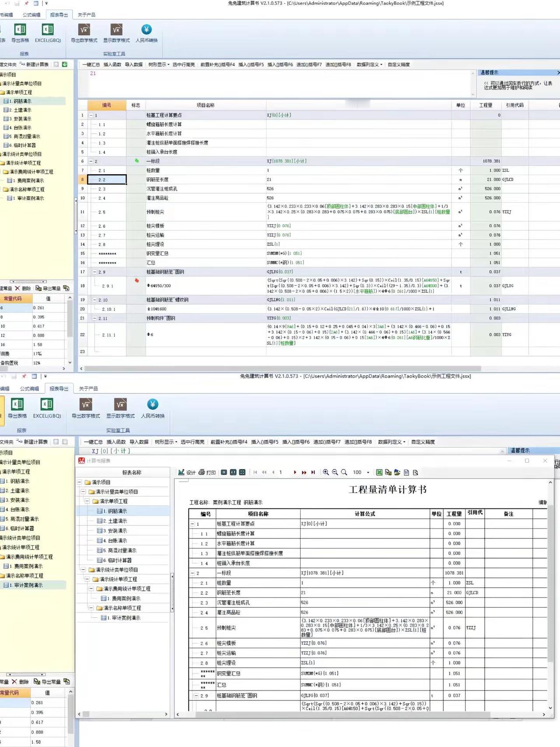Click the upper table horizontal scrollbar
560x747 pixels.
click(x=282, y=369)
